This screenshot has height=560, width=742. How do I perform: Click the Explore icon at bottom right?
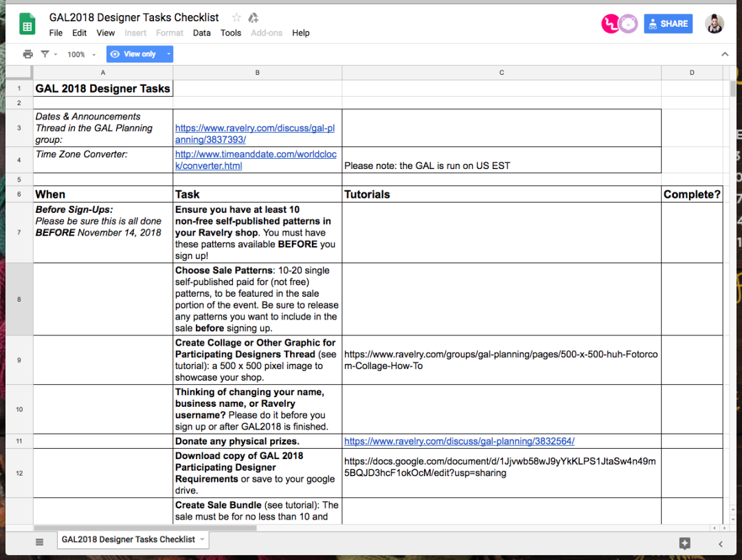(x=684, y=544)
